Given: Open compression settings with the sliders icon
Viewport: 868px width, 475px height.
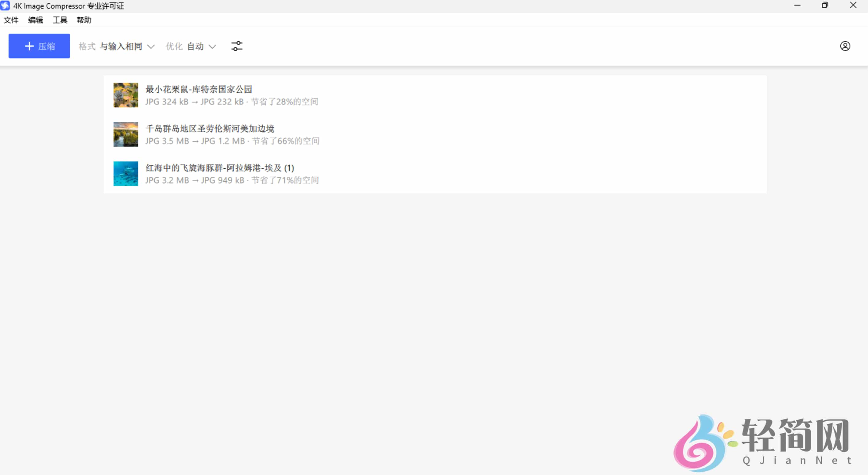Looking at the screenshot, I should (x=237, y=46).
